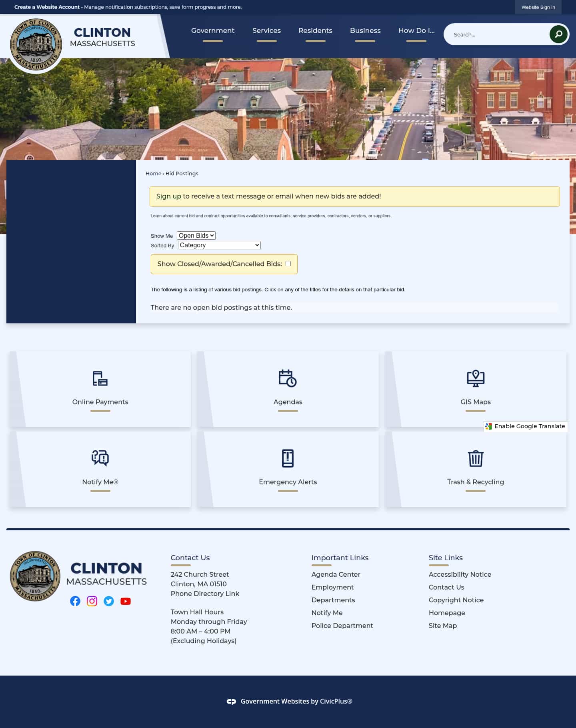Click the 242 Church Street address text
The height and width of the screenshot is (728, 576).
click(200, 574)
